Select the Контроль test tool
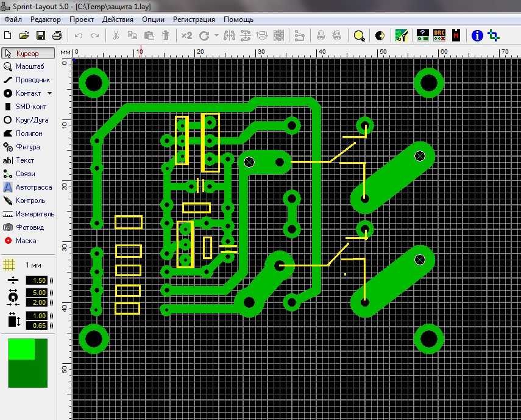The width and height of the screenshot is (521, 420). point(28,201)
